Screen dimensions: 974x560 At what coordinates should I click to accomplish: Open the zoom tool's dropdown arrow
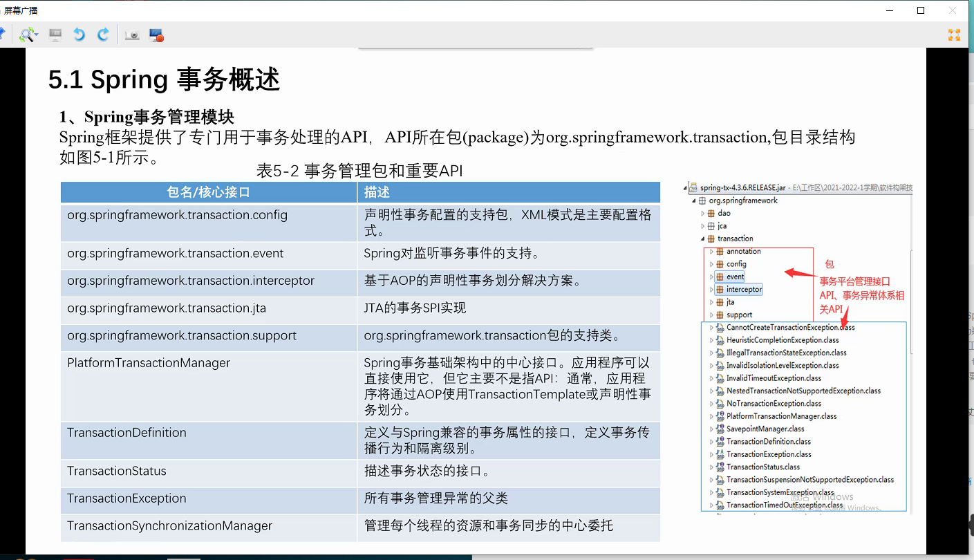tap(36, 34)
